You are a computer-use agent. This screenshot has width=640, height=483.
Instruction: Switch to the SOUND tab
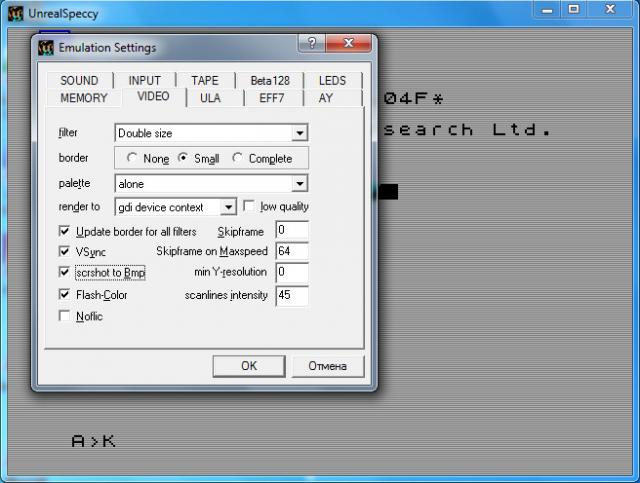pos(79,81)
